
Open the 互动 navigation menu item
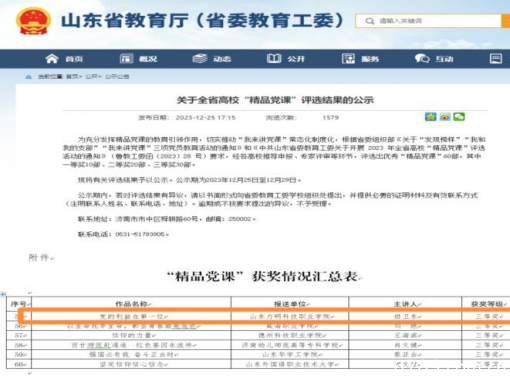pyautogui.click(x=444, y=59)
